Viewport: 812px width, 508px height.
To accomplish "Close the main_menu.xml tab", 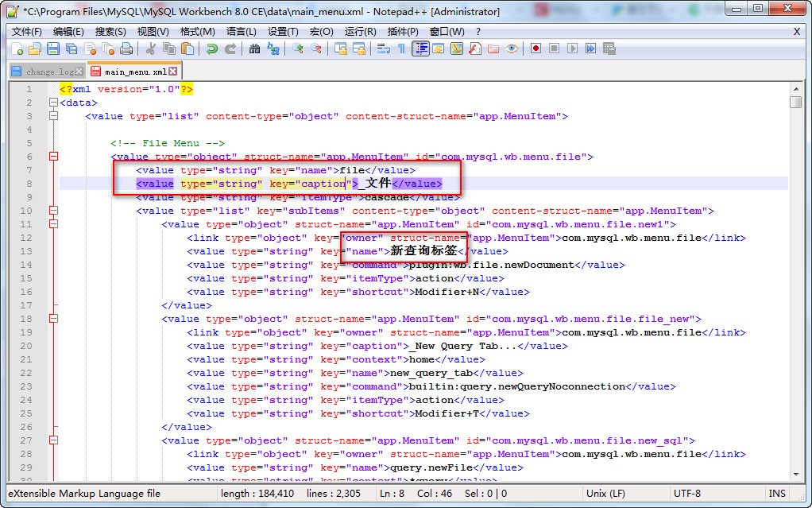I will pos(173,72).
